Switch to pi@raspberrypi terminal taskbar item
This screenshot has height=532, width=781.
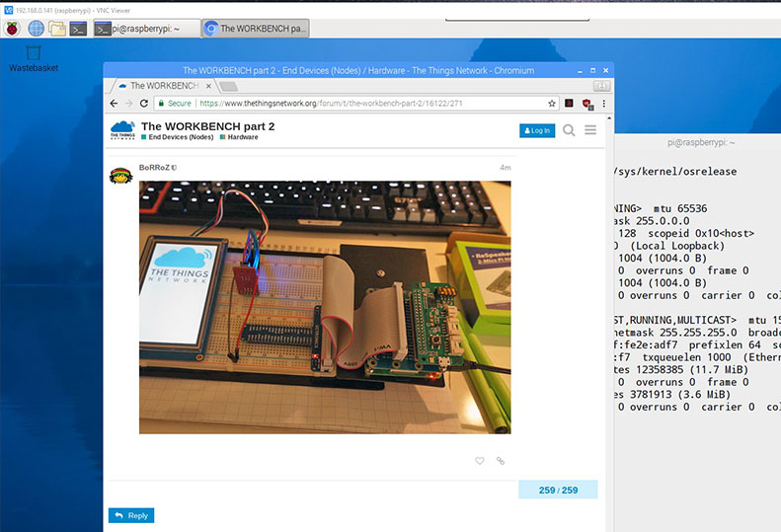pyautogui.click(x=147, y=29)
